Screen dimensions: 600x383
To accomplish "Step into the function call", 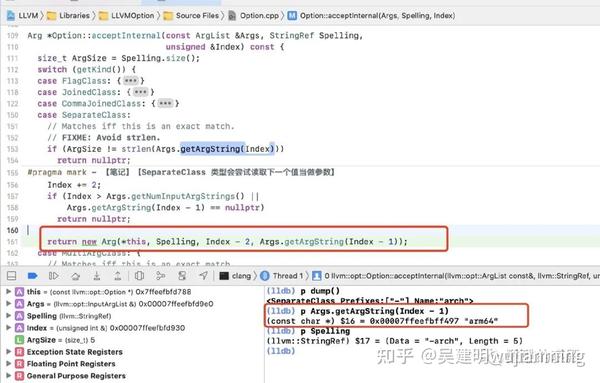I will [97, 275].
